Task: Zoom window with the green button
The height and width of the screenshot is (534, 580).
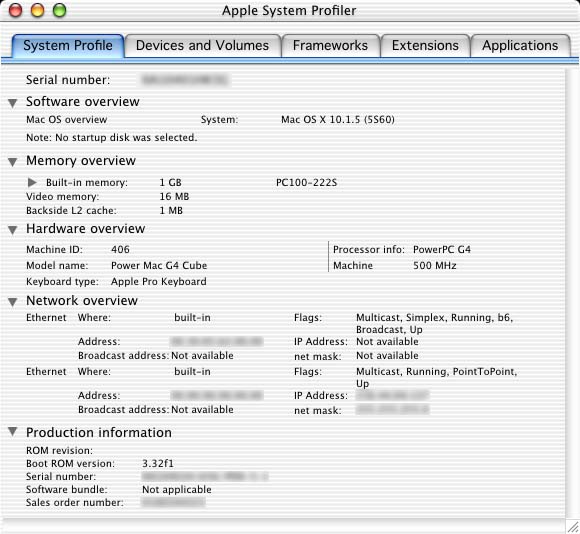Action: pyautogui.click(x=60, y=10)
